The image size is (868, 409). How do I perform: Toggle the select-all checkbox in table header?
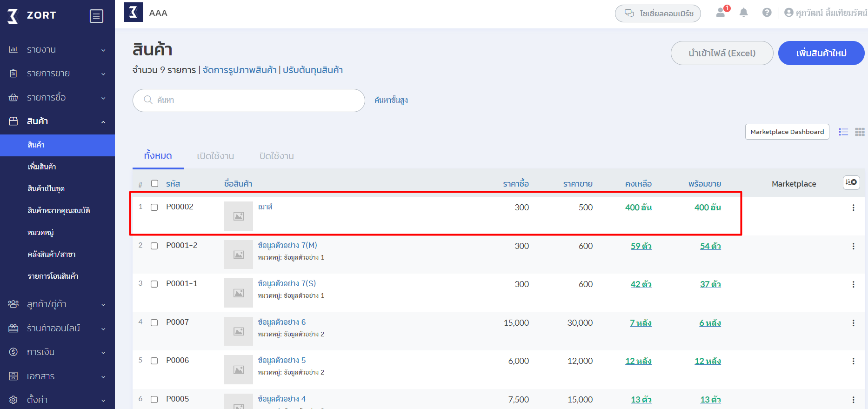[155, 183]
